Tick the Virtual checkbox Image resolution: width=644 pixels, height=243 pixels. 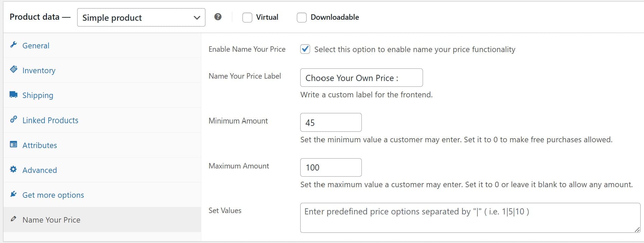tap(247, 17)
